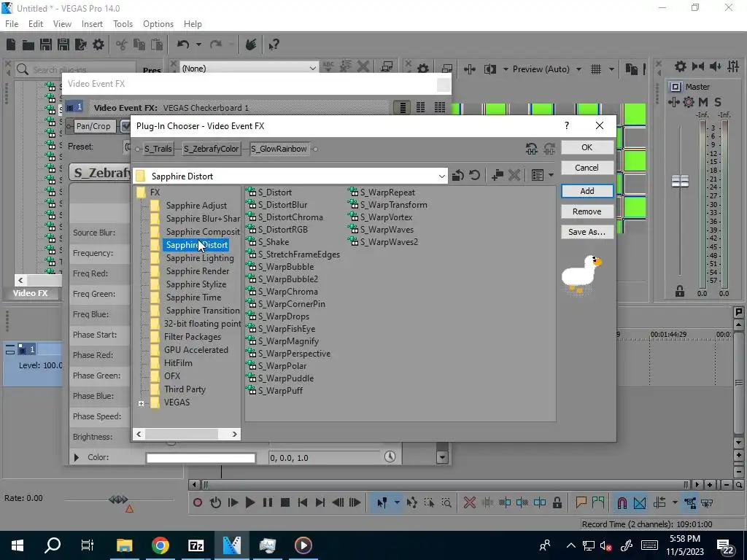Open the Tools menu

123,24
